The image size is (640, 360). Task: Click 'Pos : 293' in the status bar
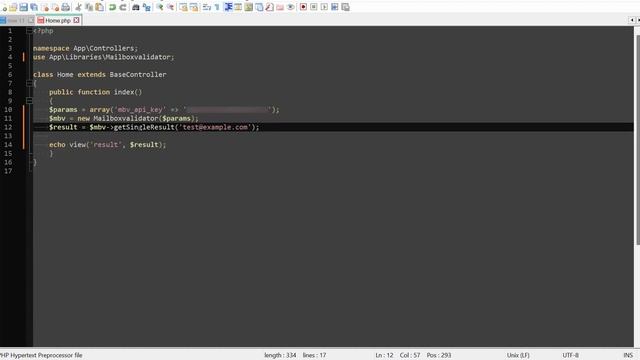[439, 355]
